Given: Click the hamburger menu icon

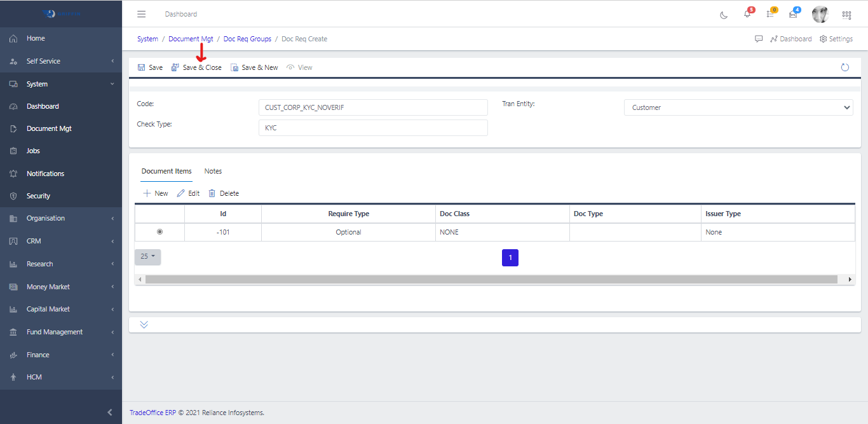Looking at the screenshot, I should (142, 14).
